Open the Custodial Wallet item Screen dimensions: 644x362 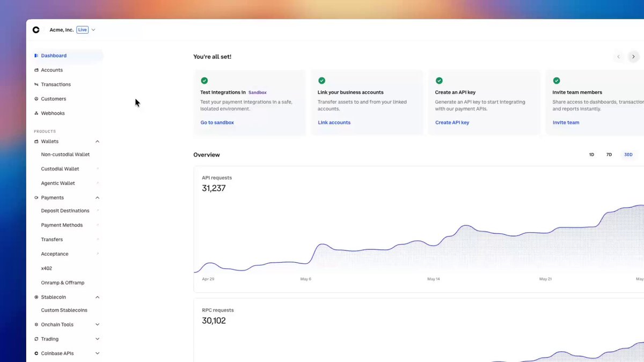point(60,169)
